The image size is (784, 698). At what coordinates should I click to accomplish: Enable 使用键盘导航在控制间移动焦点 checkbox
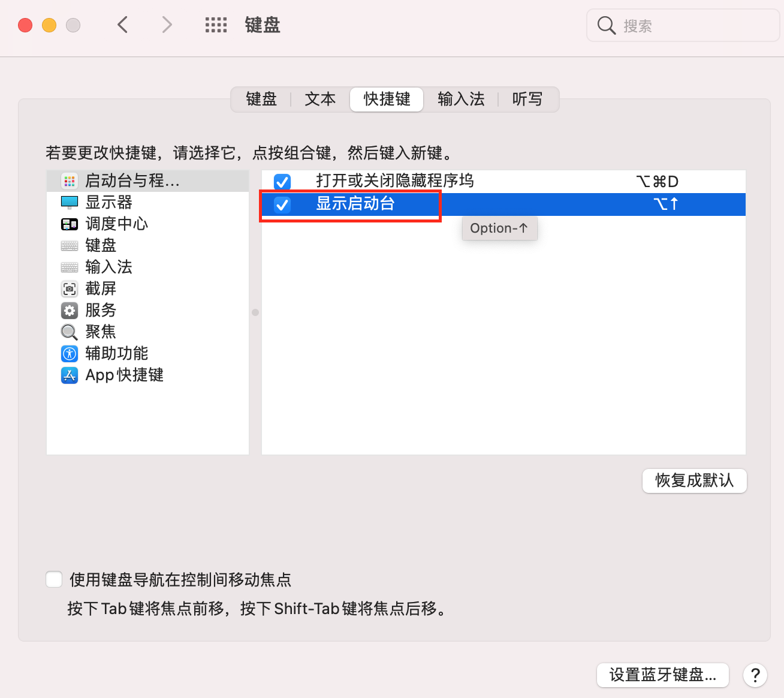coord(54,579)
